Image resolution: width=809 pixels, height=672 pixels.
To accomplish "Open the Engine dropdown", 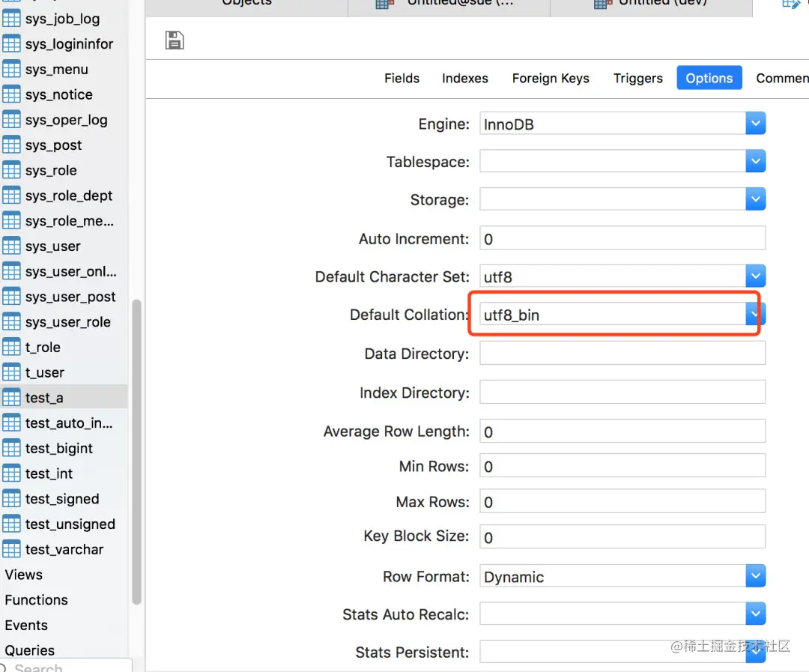I will (x=755, y=123).
